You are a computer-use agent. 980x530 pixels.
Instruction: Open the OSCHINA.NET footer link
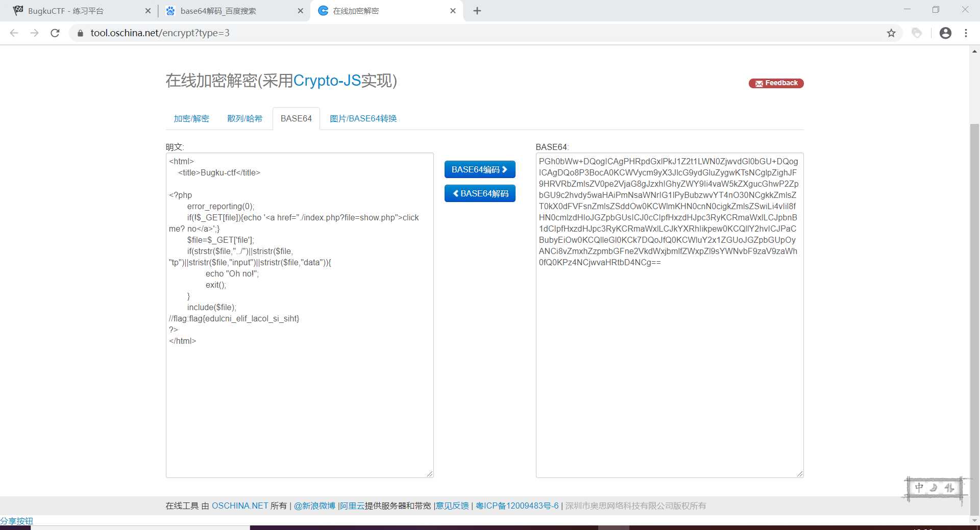point(240,506)
